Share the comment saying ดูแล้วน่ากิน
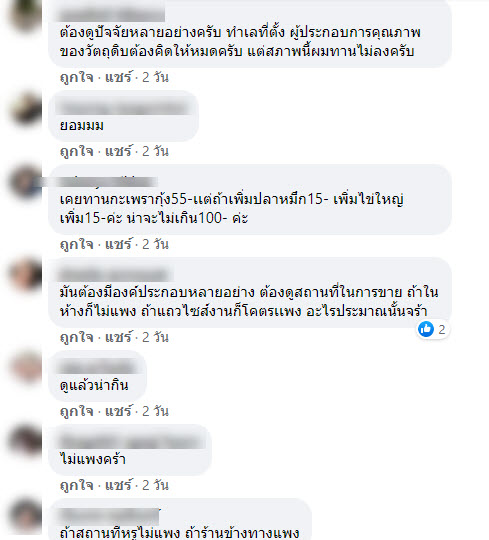This screenshot has width=489, height=540. 118,411
